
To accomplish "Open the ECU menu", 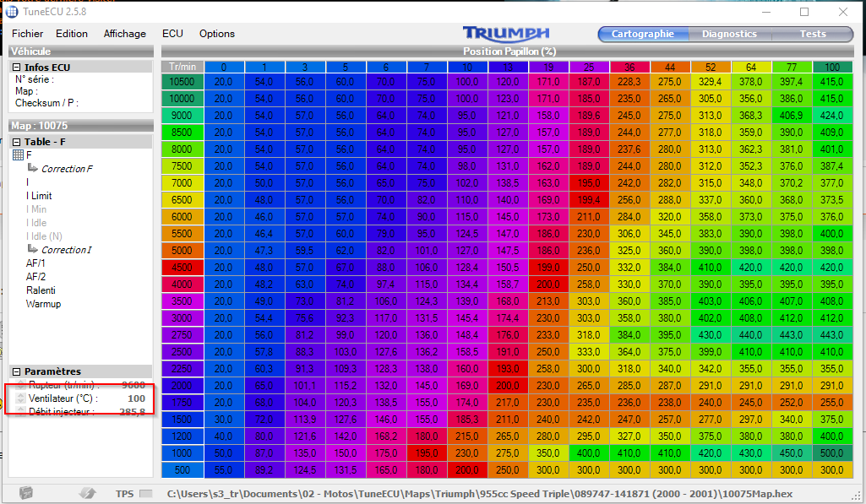I will (172, 34).
